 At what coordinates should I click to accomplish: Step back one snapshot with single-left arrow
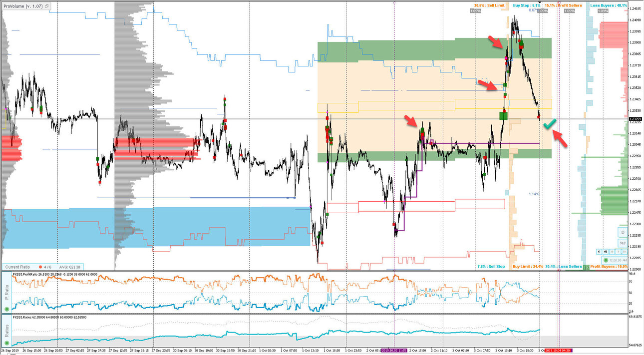point(599,252)
